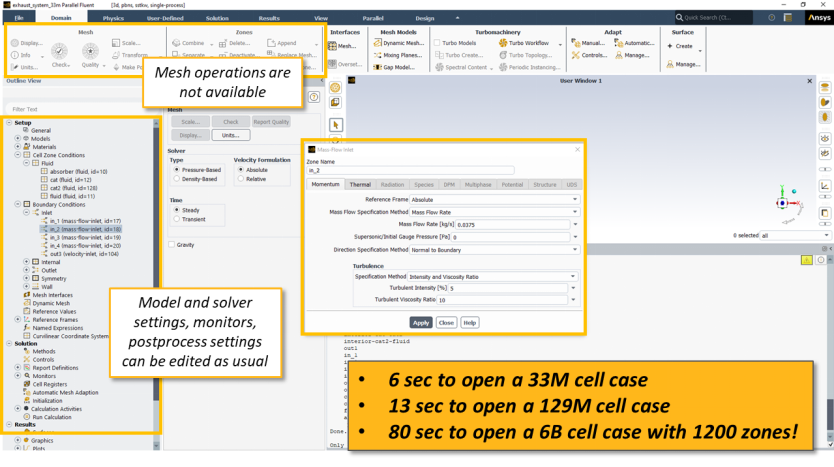
Task: Open the selection filter 'all' dropdown
Action: tap(795, 235)
